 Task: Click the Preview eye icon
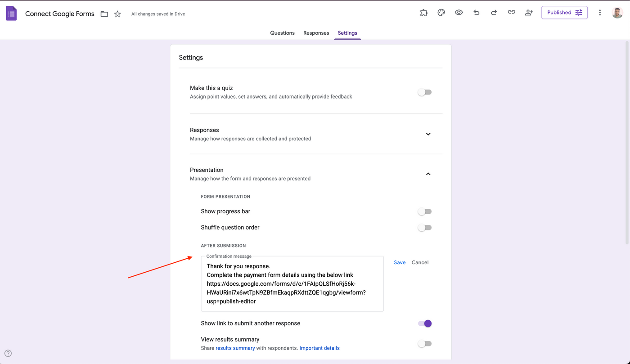[459, 13]
